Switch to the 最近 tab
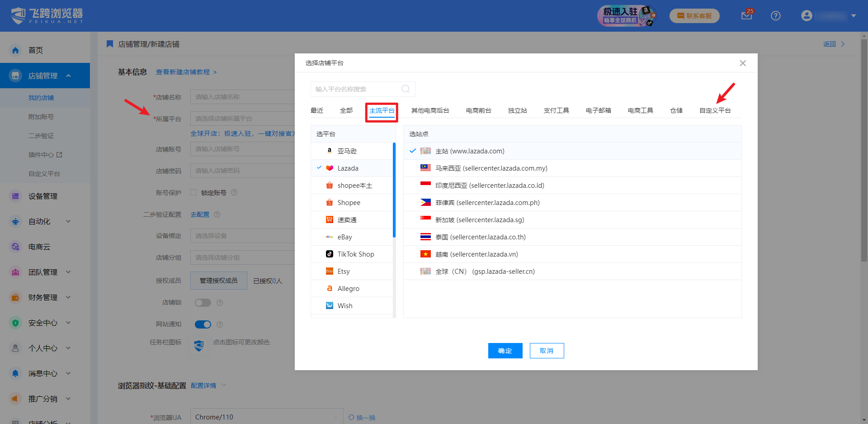Screen dimensions: 868x424 317,110
